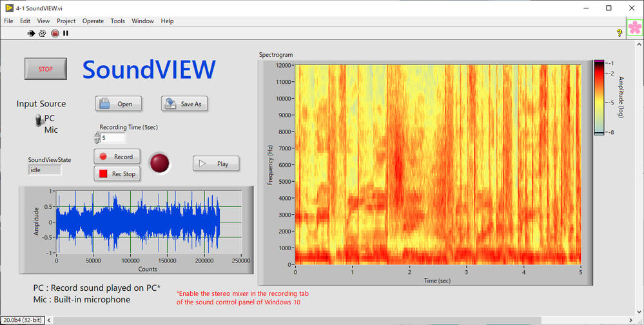The image size is (644, 325).
Task: Click the red STOP button
Action: click(46, 69)
